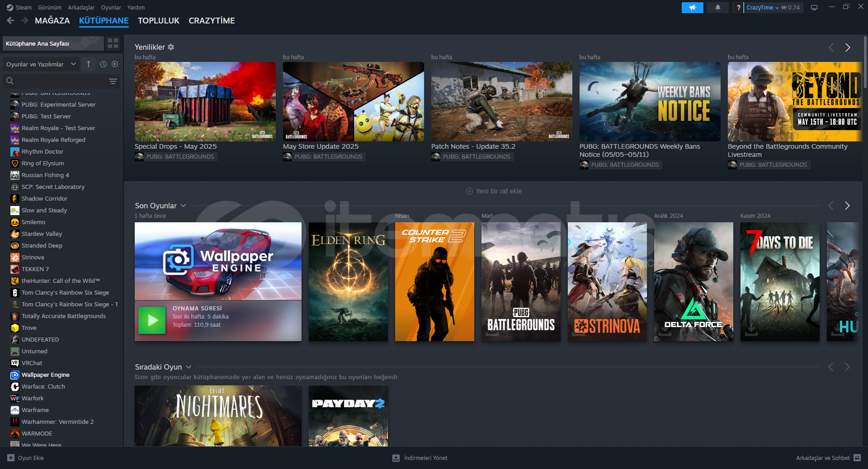
Task: Click the Smilemo game icon
Action: click(x=15, y=222)
